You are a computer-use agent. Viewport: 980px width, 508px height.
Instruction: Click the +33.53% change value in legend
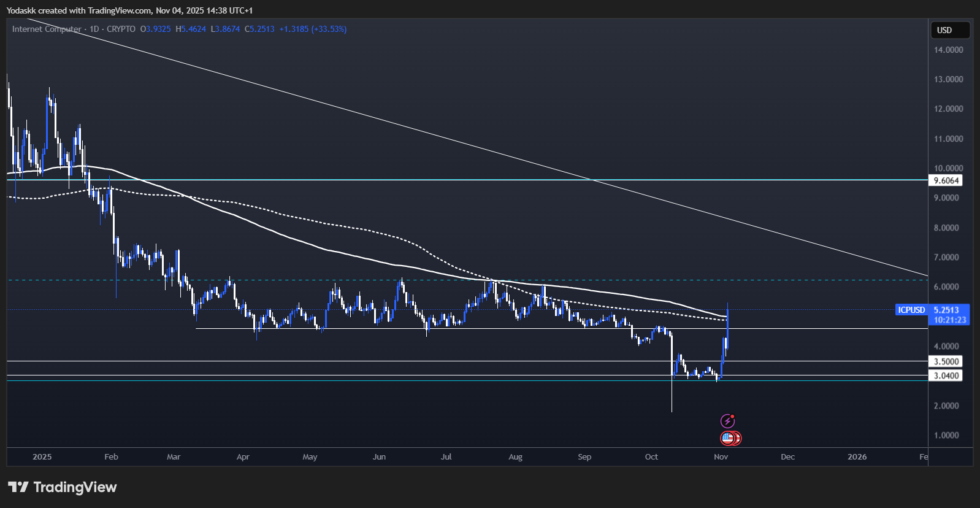(x=329, y=29)
